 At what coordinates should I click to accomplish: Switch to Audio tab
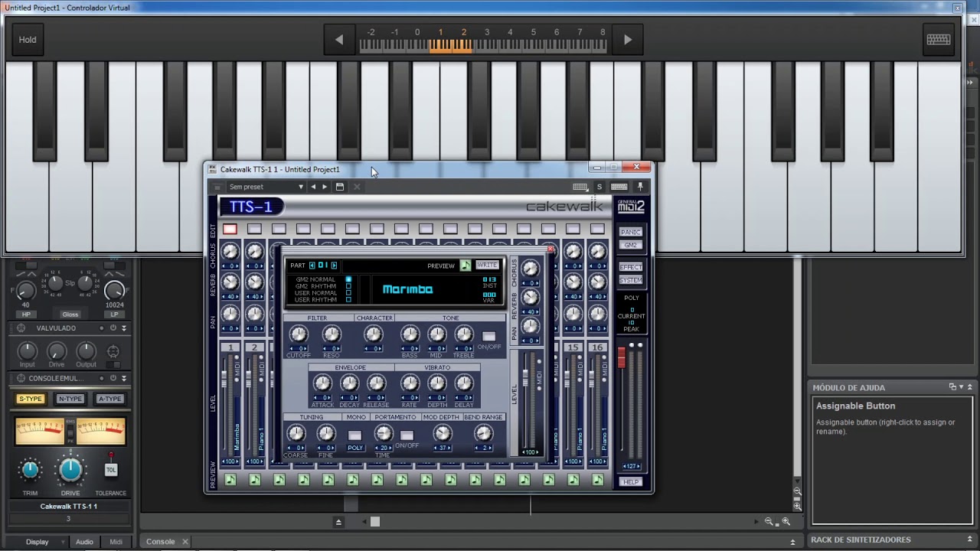click(84, 542)
